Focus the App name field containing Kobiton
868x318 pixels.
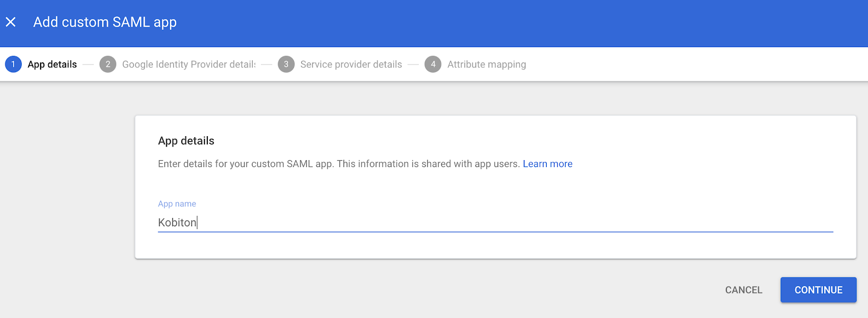495,222
